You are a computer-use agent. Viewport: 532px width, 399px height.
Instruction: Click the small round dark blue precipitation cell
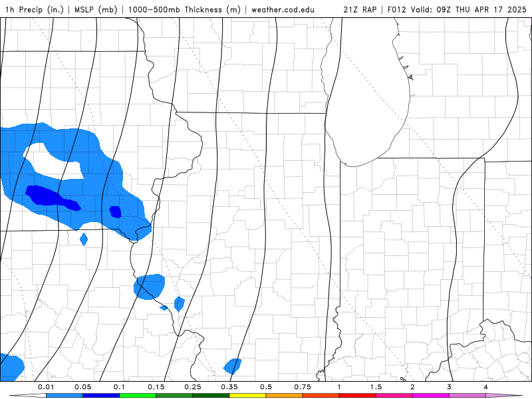click(115, 211)
